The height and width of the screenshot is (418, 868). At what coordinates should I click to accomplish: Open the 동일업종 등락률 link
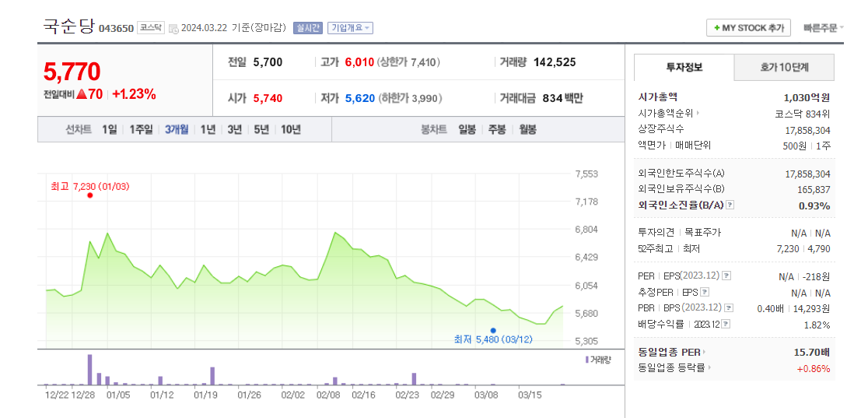point(671,367)
